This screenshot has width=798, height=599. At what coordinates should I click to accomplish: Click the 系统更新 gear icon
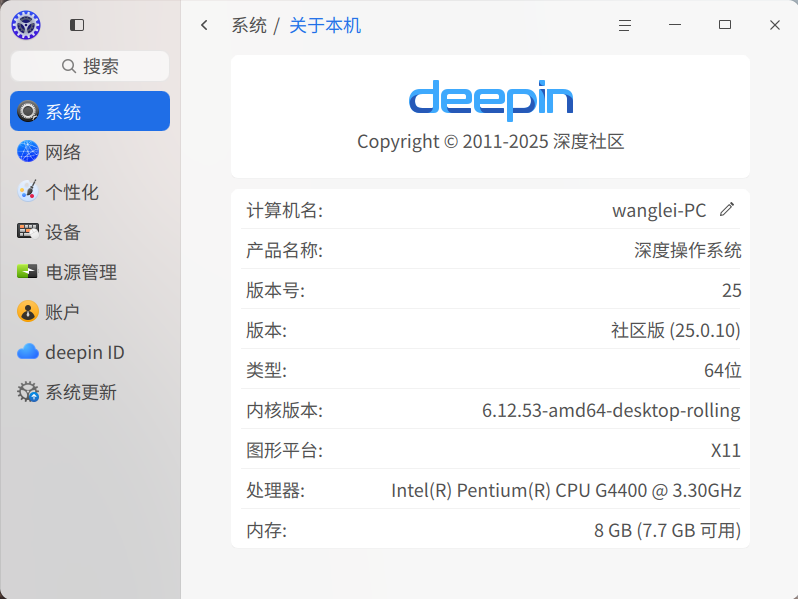point(28,392)
